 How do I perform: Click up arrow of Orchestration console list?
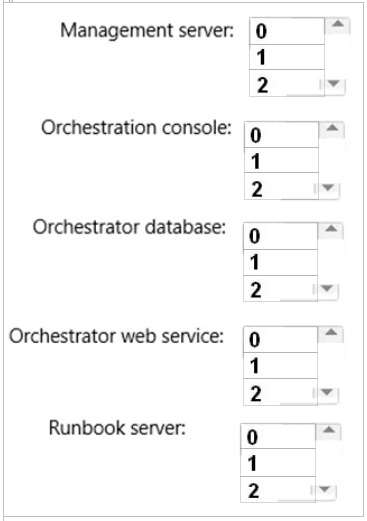click(332, 129)
